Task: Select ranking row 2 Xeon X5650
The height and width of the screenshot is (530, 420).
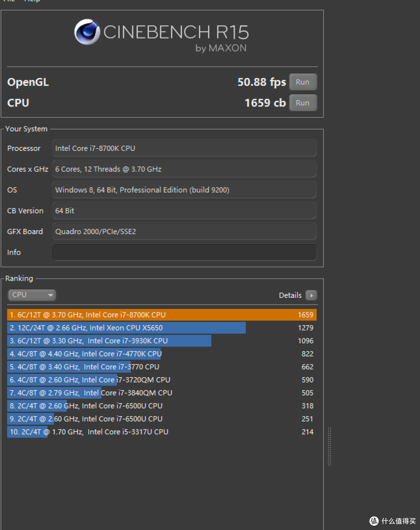Action: 162,328
